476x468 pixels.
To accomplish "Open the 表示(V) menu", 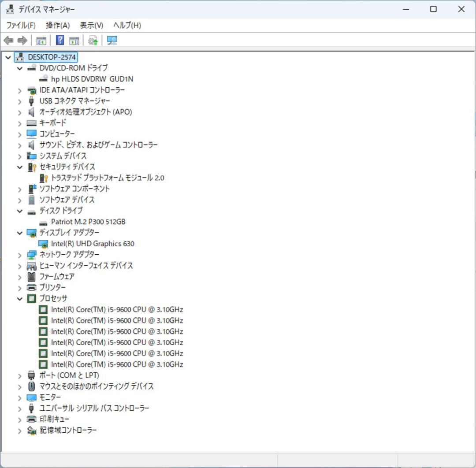I will click(x=91, y=25).
